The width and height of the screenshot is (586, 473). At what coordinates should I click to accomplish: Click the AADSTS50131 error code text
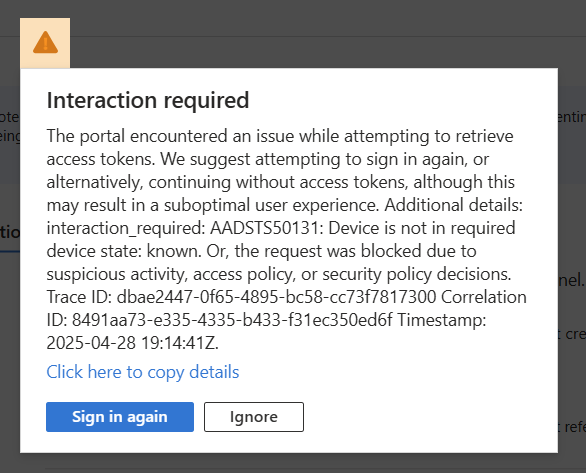point(264,228)
